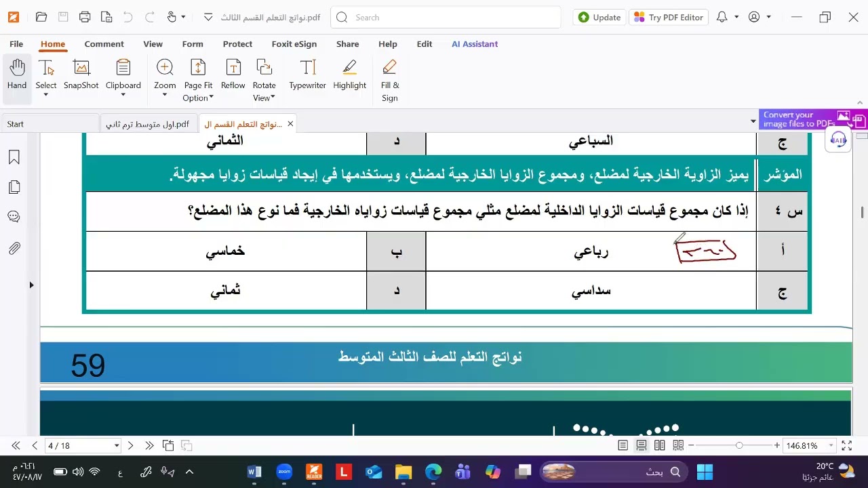Switch to the Start tab

[x=50, y=124]
